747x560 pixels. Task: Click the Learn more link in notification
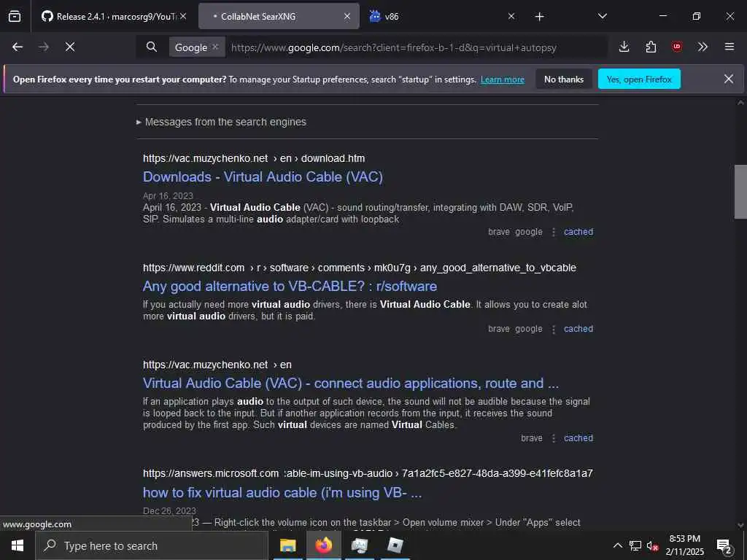[503, 79]
